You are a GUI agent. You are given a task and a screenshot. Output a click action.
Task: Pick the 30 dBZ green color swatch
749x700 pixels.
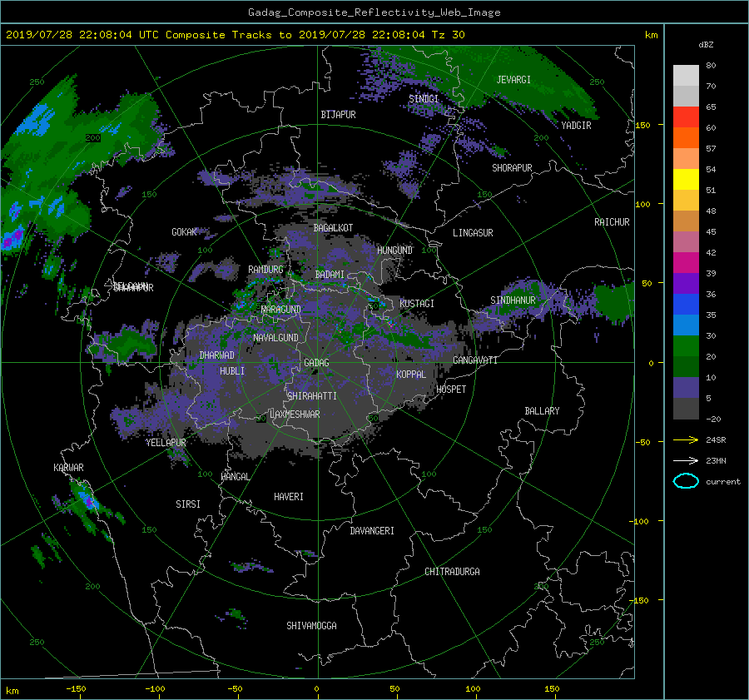point(686,345)
